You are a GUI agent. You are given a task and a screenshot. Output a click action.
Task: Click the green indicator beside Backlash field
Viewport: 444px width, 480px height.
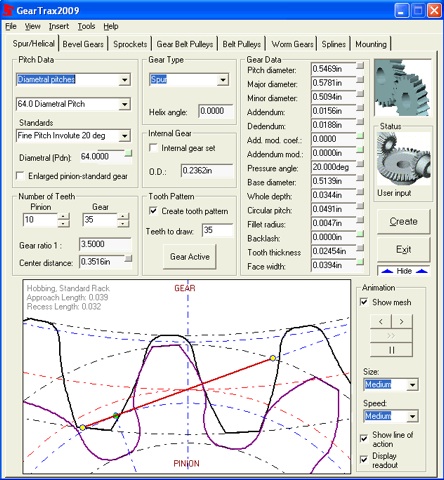click(360, 234)
